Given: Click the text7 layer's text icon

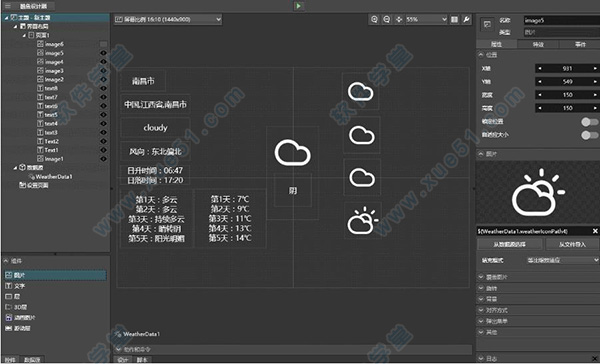Looking at the screenshot, I should click(x=40, y=97).
